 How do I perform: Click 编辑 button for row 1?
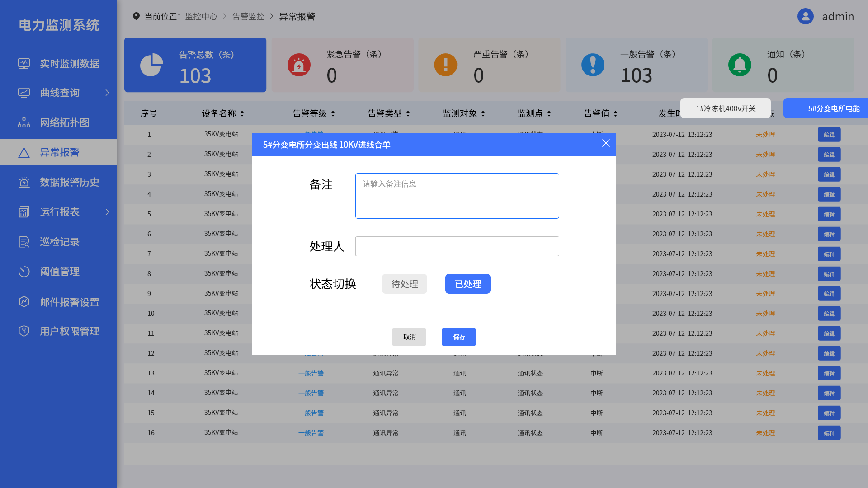tap(829, 135)
